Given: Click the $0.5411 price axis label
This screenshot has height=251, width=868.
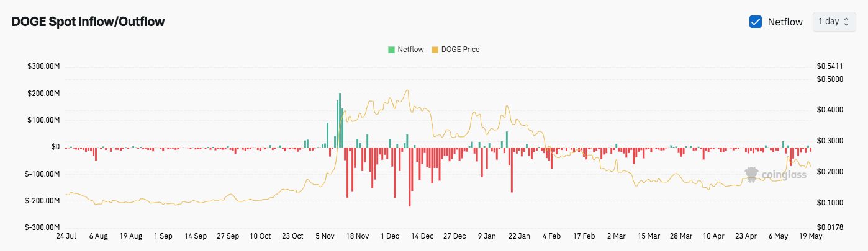Looking at the screenshot, I should click(830, 66).
